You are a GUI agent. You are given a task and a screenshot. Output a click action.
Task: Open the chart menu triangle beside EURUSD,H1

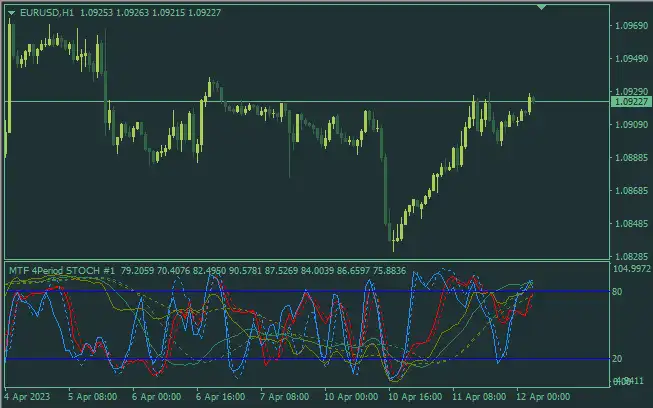pyautogui.click(x=12, y=13)
